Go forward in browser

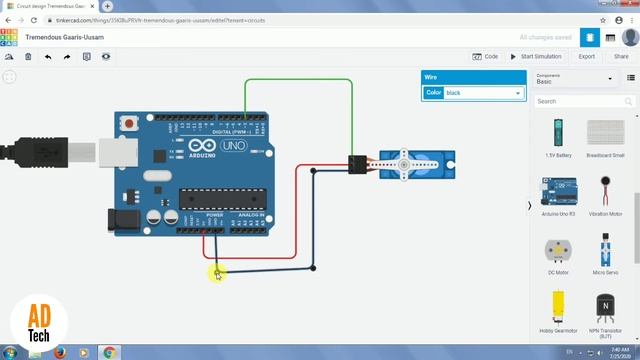click(x=21, y=20)
